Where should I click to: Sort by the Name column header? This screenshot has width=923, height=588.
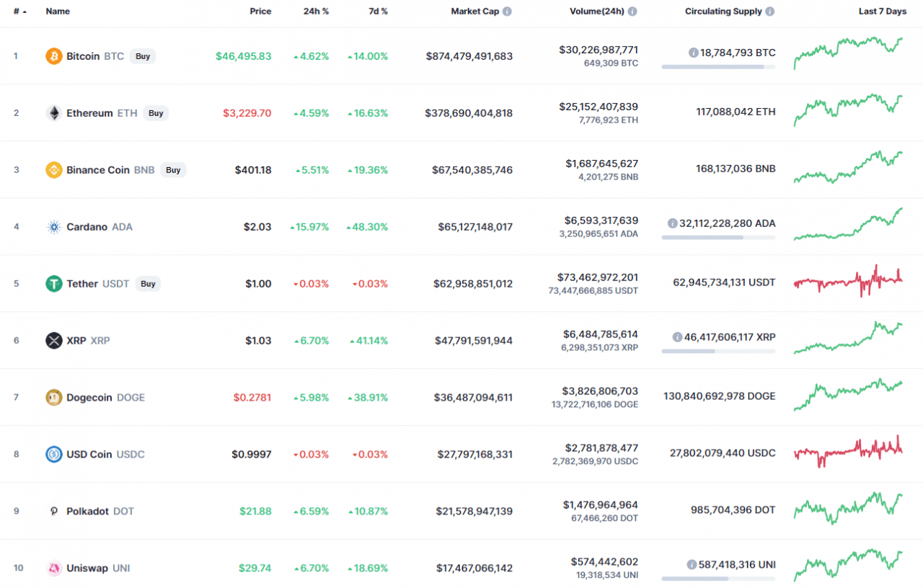58,12
